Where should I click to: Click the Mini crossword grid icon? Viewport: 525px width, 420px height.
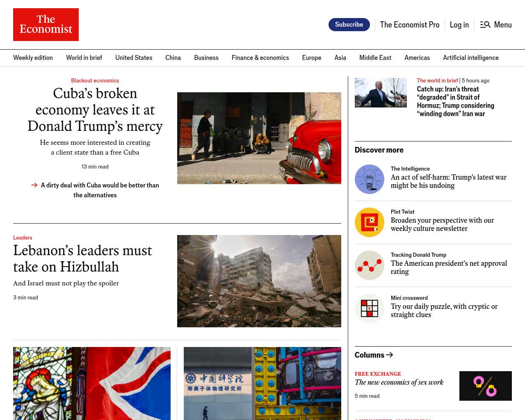[370, 308]
